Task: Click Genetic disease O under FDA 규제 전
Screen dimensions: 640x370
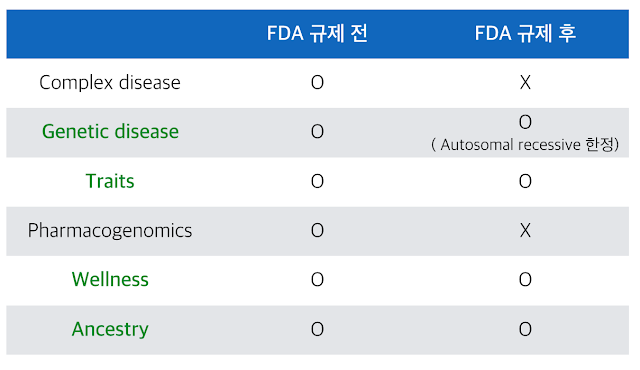Action: [x=317, y=132]
